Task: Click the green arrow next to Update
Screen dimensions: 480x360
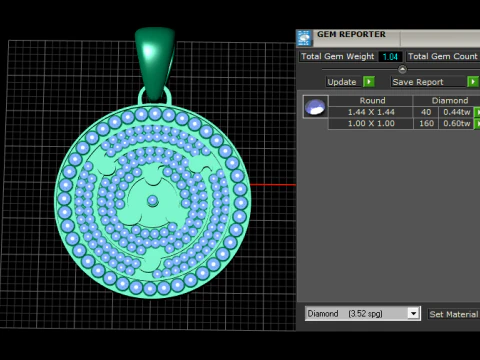Action: 369,82
